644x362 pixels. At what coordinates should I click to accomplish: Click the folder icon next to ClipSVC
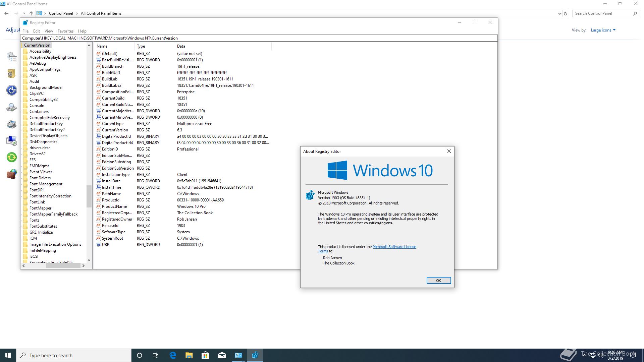[x=25, y=94]
